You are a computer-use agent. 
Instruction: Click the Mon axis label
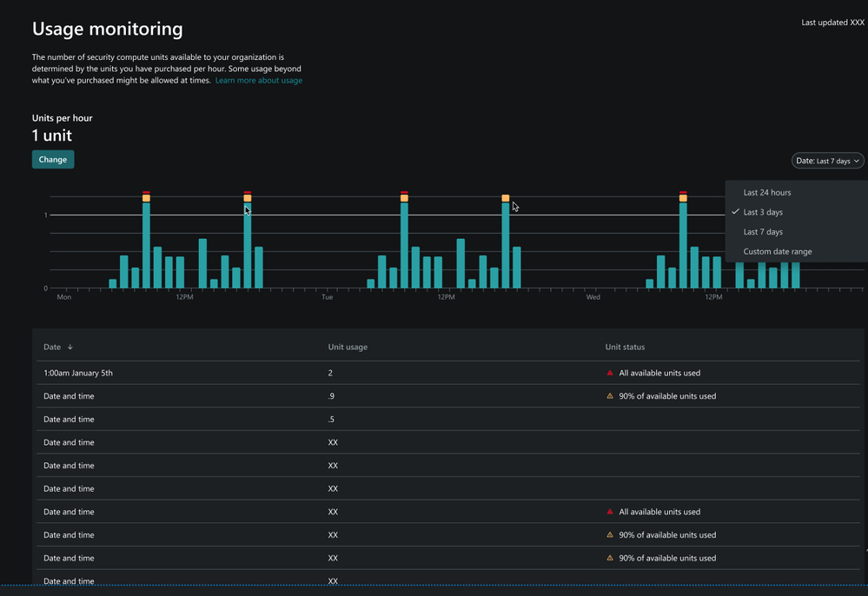pos(63,297)
